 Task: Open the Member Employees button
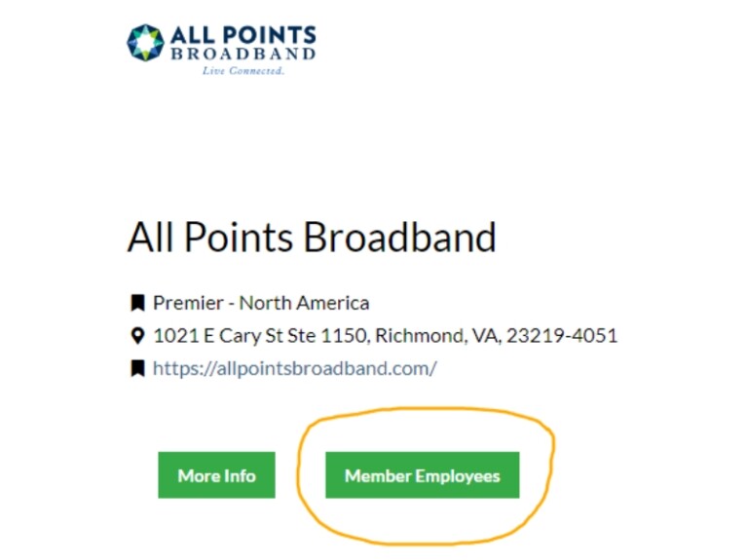[x=423, y=475]
